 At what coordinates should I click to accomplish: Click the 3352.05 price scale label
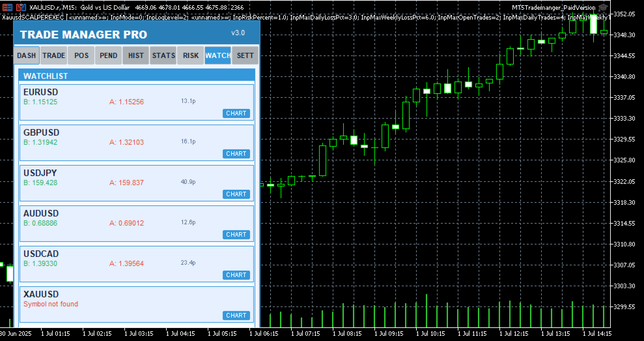tap(626, 14)
